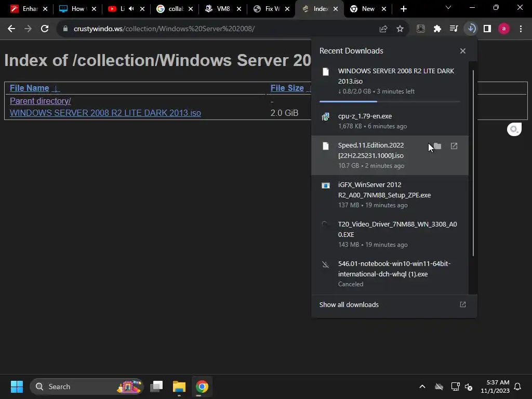Switch to the Google collat tab
Viewport: 532px width, 399px height.
[175, 9]
